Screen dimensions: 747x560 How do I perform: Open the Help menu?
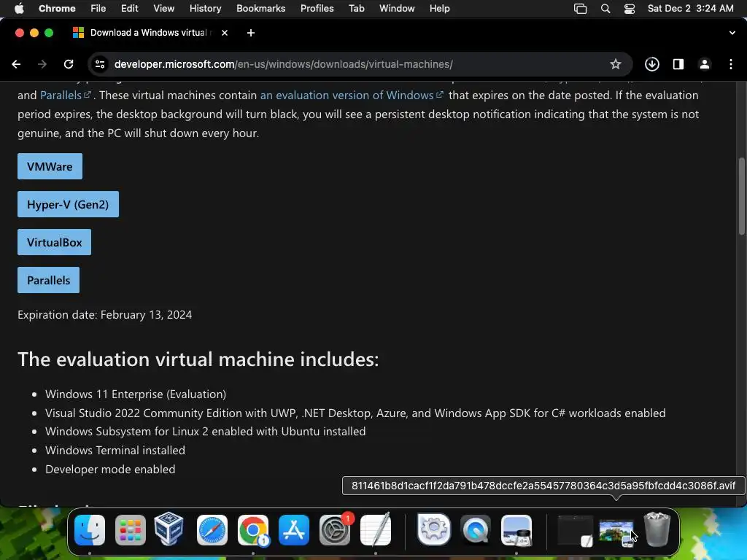pos(439,9)
